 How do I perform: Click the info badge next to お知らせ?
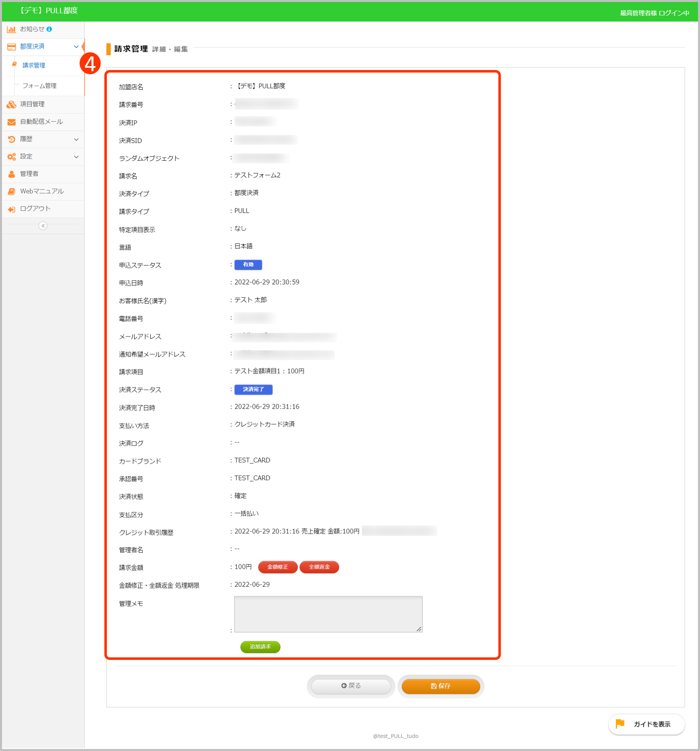(x=49, y=29)
